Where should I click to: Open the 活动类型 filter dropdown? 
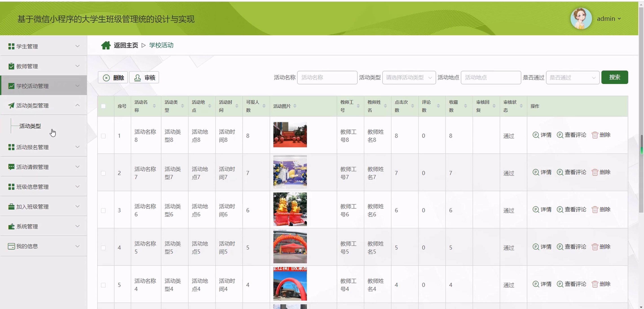click(x=409, y=77)
